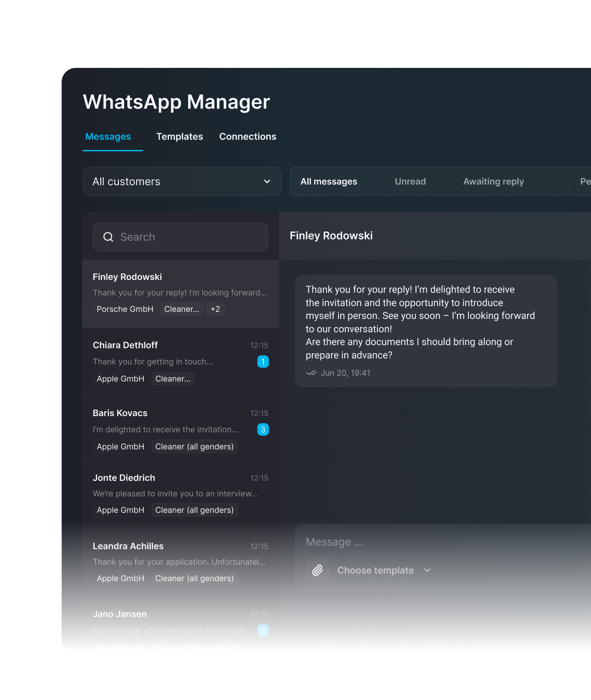Click the WhatsApp Manager title
This screenshot has height=700, width=591.
tap(176, 102)
